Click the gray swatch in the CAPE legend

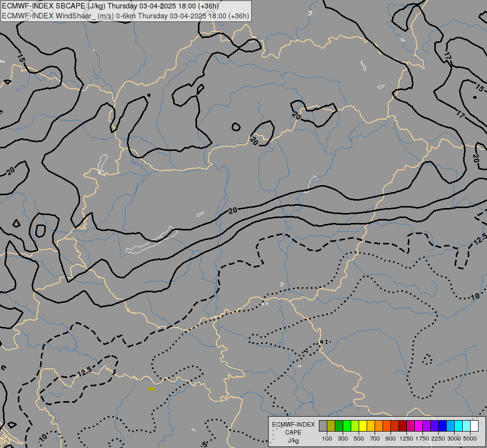pyautogui.click(x=323, y=426)
